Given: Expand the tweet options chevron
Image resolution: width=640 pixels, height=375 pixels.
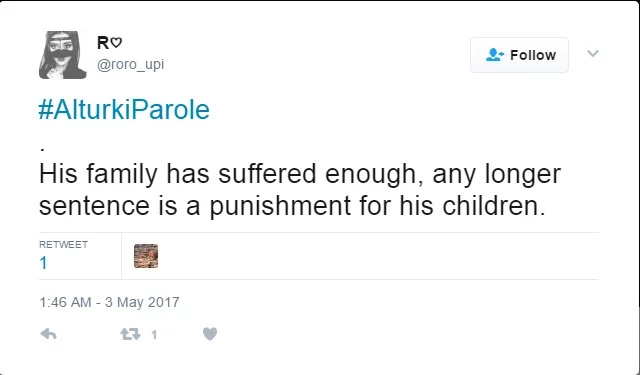Looking at the screenshot, I should pos(593,53).
